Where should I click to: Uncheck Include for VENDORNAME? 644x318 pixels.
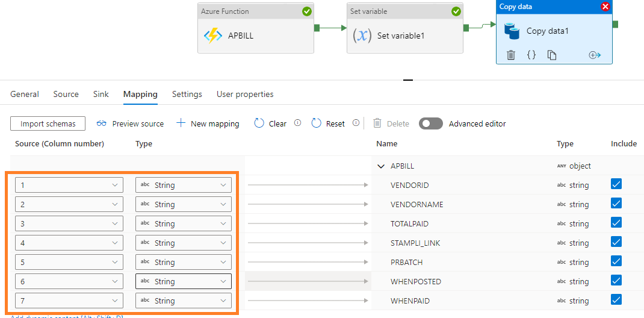(x=616, y=203)
